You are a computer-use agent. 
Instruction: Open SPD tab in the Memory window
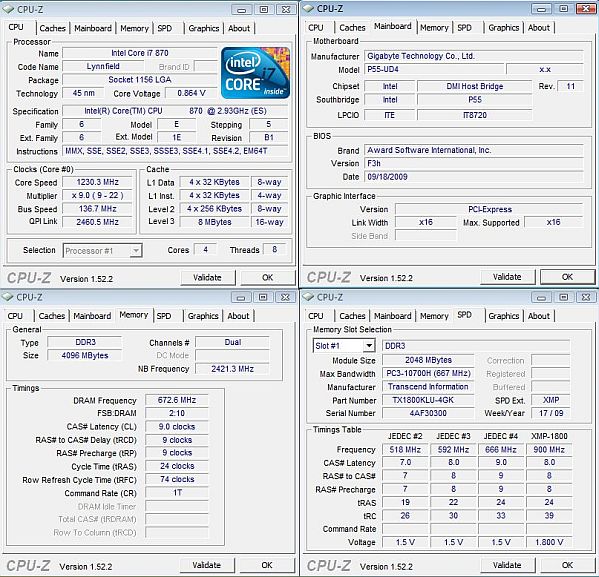pyautogui.click(x=164, y=316)
